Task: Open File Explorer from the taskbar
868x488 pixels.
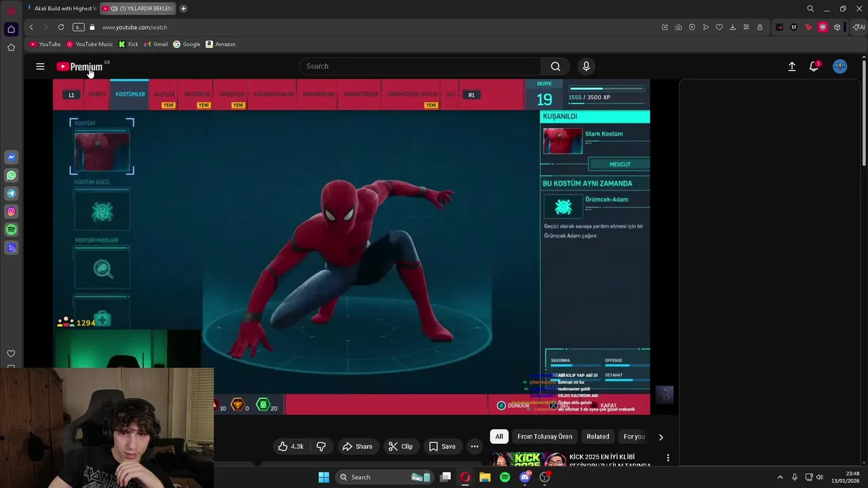Action: (x=485, y=477)
